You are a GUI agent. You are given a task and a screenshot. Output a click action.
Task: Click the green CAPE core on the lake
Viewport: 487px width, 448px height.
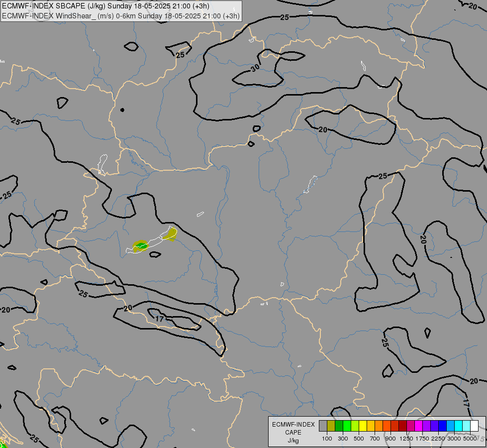click(141, 245)
